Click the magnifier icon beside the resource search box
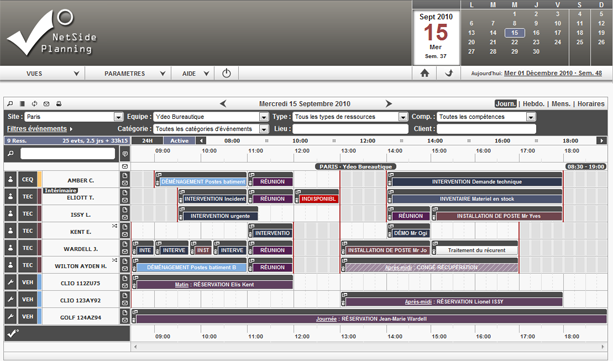613x361 pixels. [11, 154]
